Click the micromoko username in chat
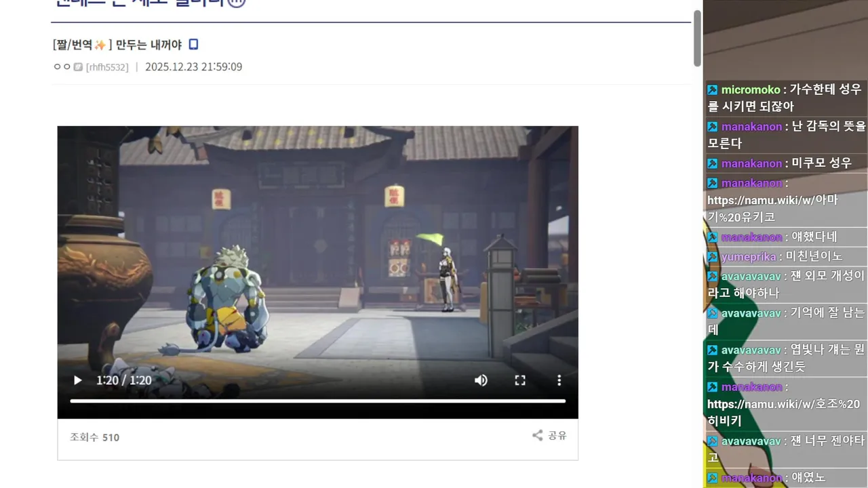The height and width of the screenshot is (488, 868). point(751,89)
